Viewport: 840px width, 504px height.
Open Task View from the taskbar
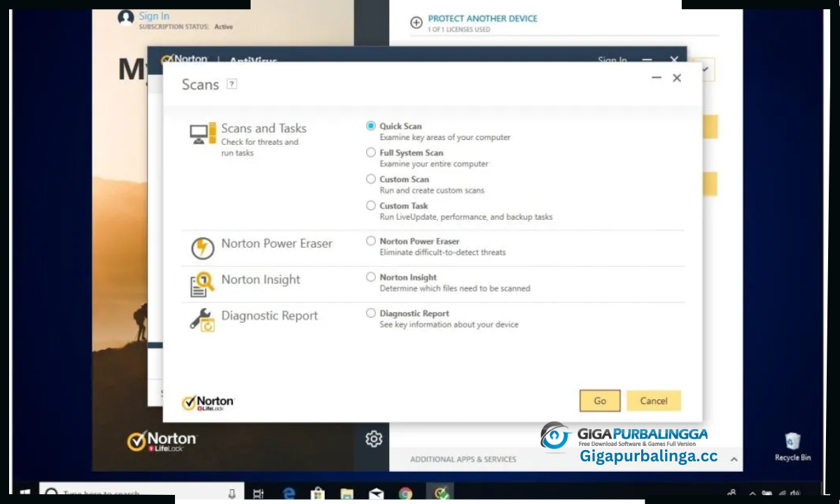258,493
